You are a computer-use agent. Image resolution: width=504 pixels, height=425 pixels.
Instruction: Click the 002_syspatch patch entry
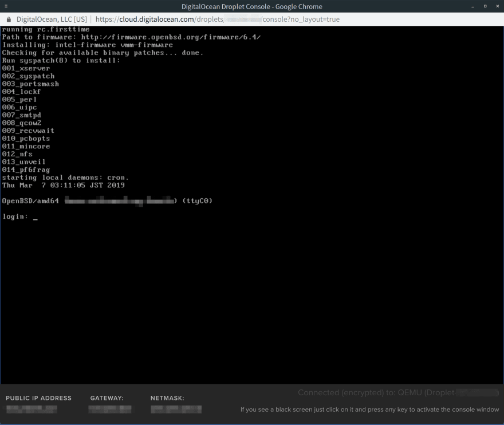pyautogui.click(x=28, y=76)
